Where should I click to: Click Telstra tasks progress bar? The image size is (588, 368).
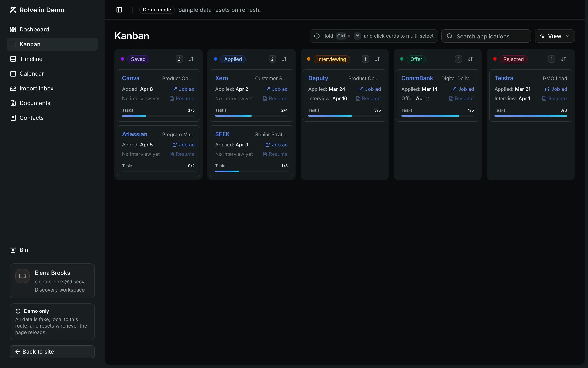coord(530,116)
